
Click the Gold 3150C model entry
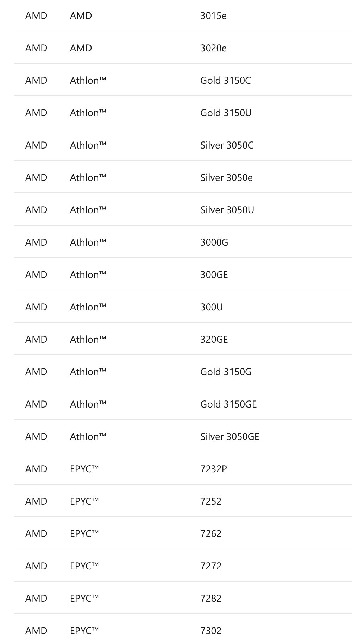(225, 81)
